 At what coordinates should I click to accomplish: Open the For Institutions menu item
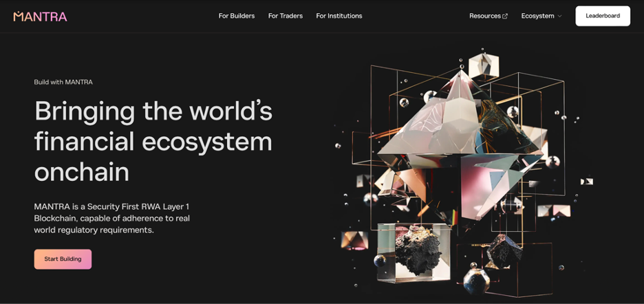tap(339, 16)
